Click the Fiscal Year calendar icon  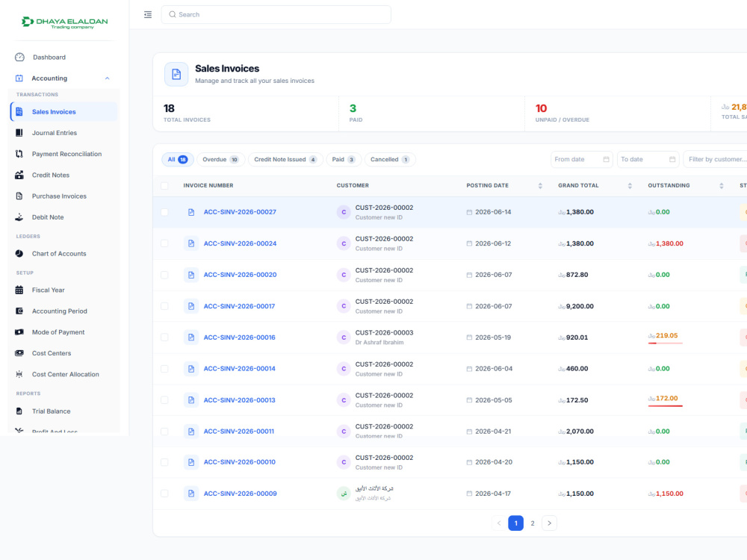[x=19, y=290]
